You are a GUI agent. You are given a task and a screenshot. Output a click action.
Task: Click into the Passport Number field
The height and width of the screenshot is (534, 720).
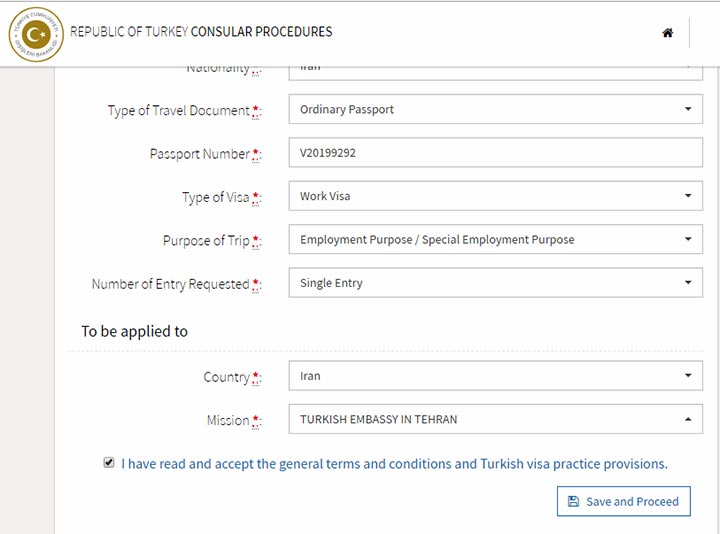tap(495, 152)
